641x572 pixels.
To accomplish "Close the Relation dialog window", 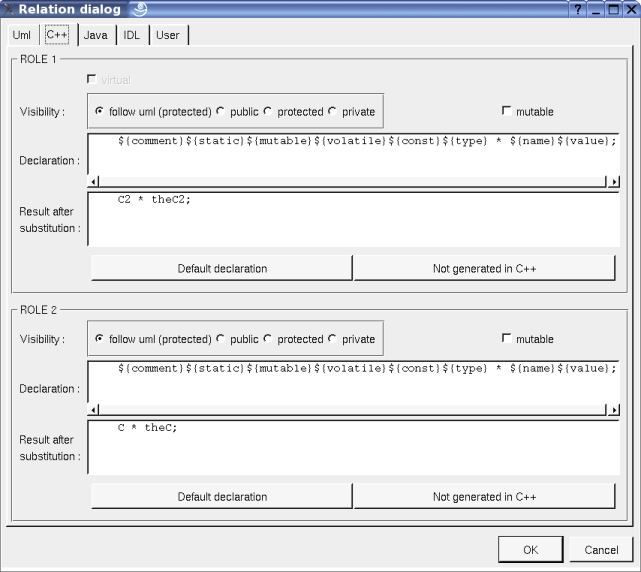I will click(x=632, y=9).
